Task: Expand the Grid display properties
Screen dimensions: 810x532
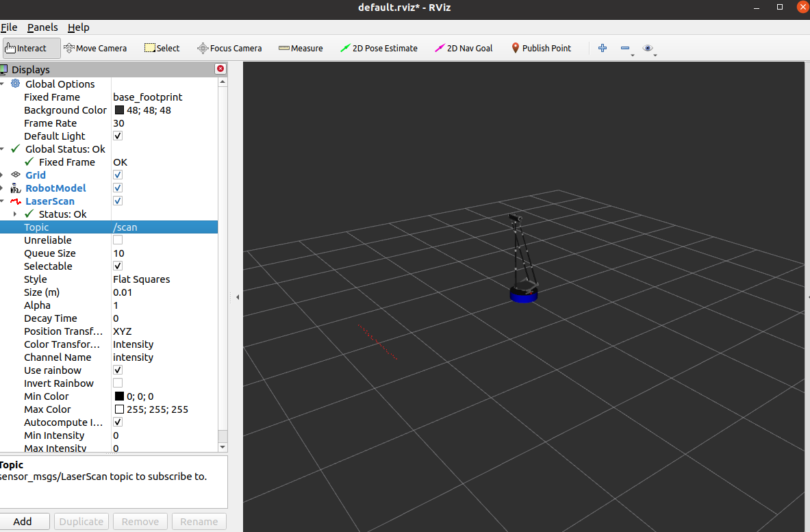Action: click(2, 175)
